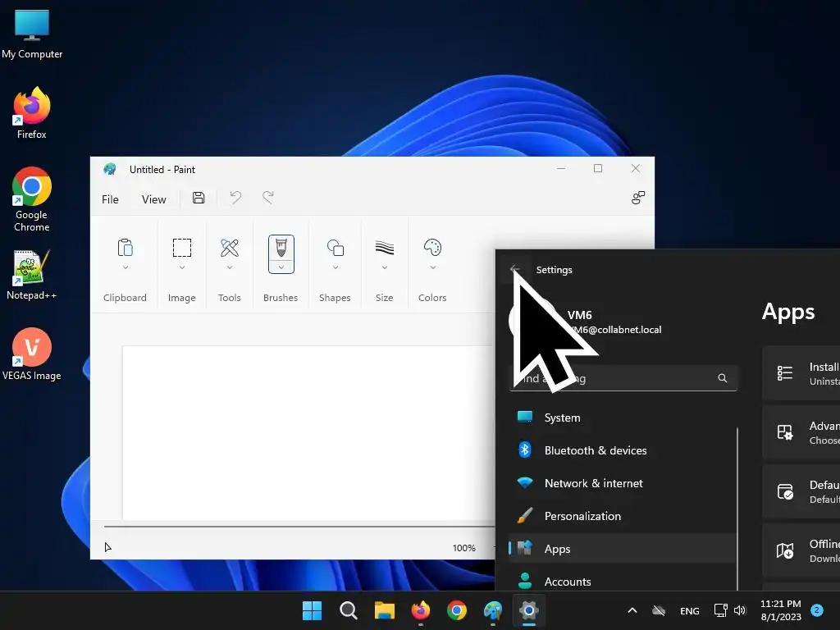Click the Settings sidebar scrollbar
The height and width of the screenshot is (630, 840).
coord(737,509)
